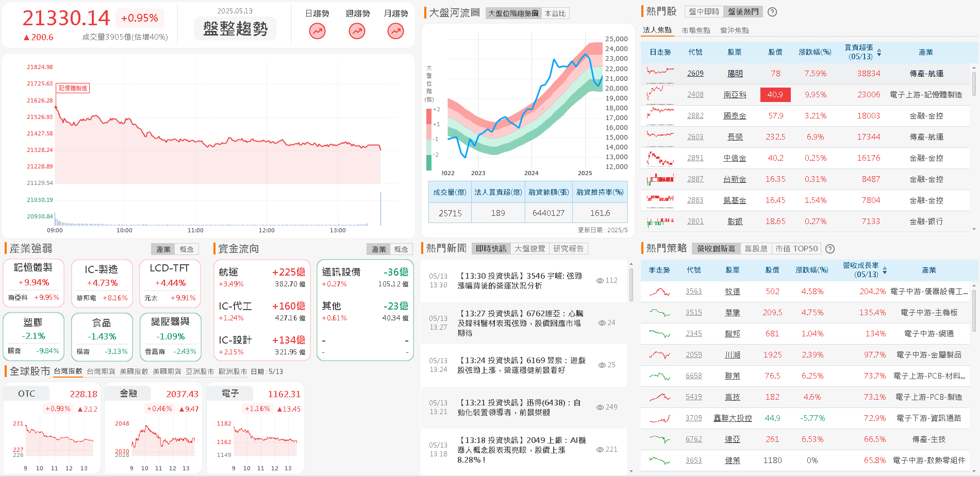This screenshot has height=477, width=980.
Task: Open the 記憶體製 industry card
Action: 34,283
